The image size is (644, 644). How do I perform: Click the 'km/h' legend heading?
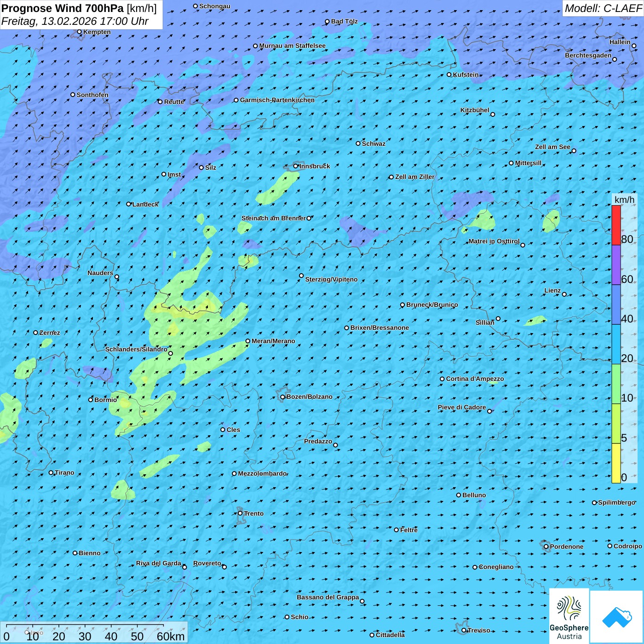(x=624, y=200)
